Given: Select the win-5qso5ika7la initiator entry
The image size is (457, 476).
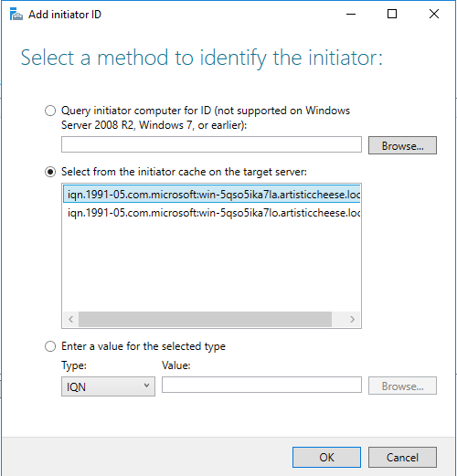Looking at the screenshot, I should (x=212, y=195).
